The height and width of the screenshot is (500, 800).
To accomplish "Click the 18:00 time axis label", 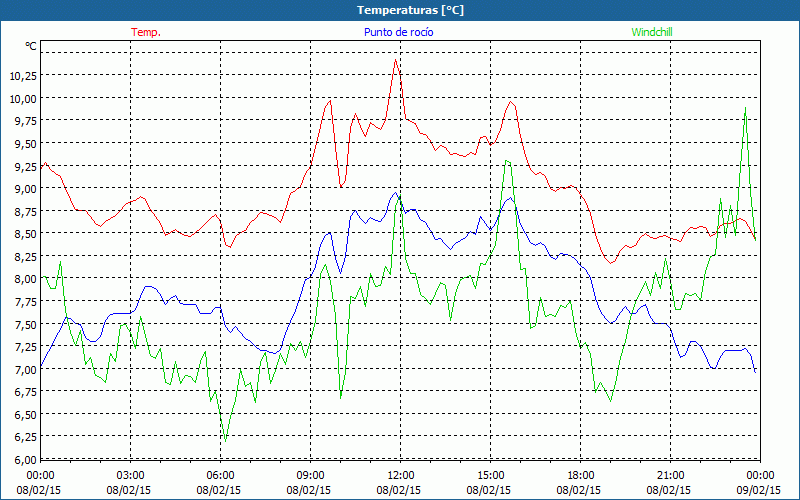I will click(x=581, y=476).
